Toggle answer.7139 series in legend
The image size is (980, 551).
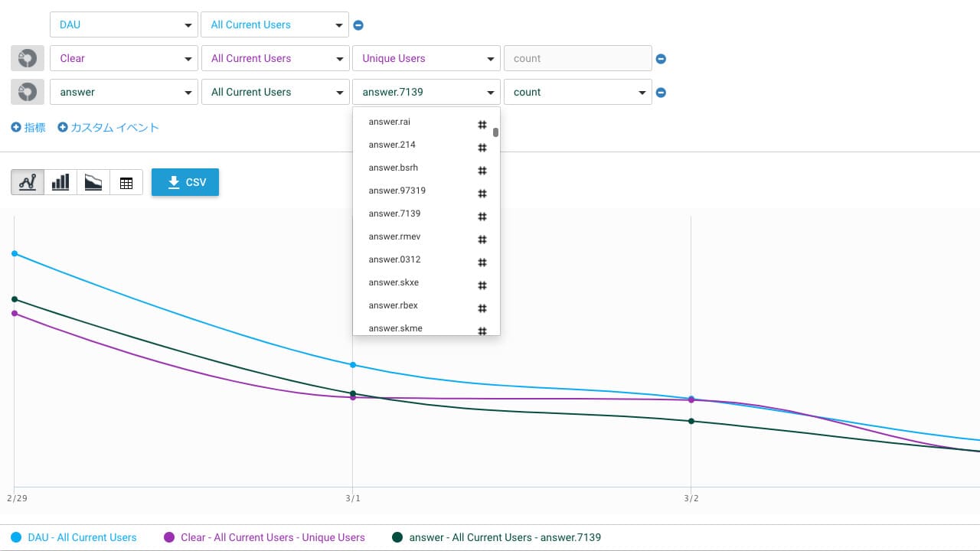pyautogui.click(x=496, y=537)
